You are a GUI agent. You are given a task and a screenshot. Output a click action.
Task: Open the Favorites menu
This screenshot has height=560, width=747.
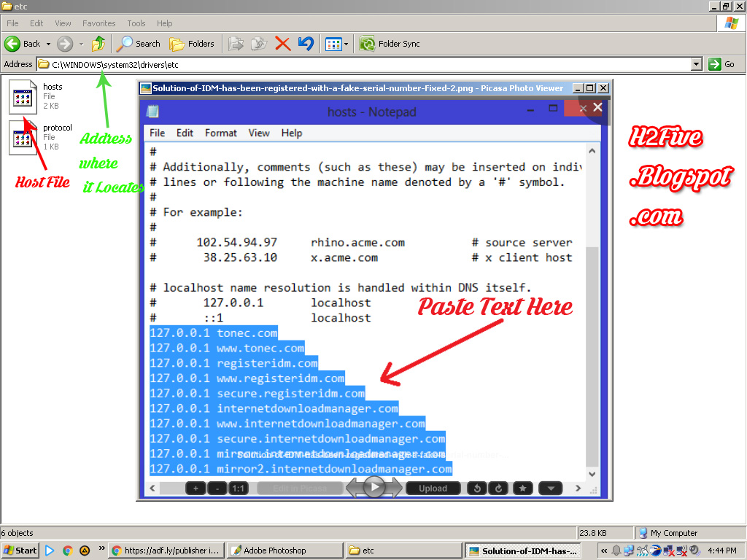tap(98, 23)
